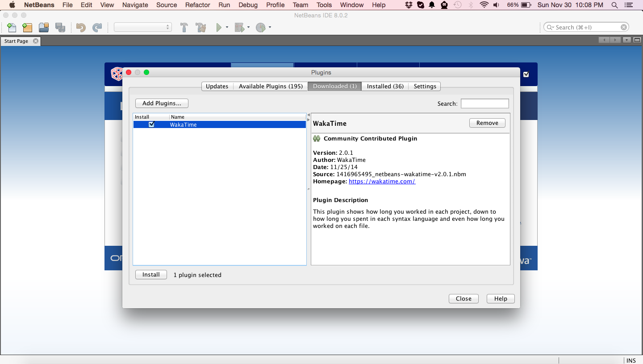
Task: Click the Undo arrow in the toolbar
Action: (x=81, y=27)
